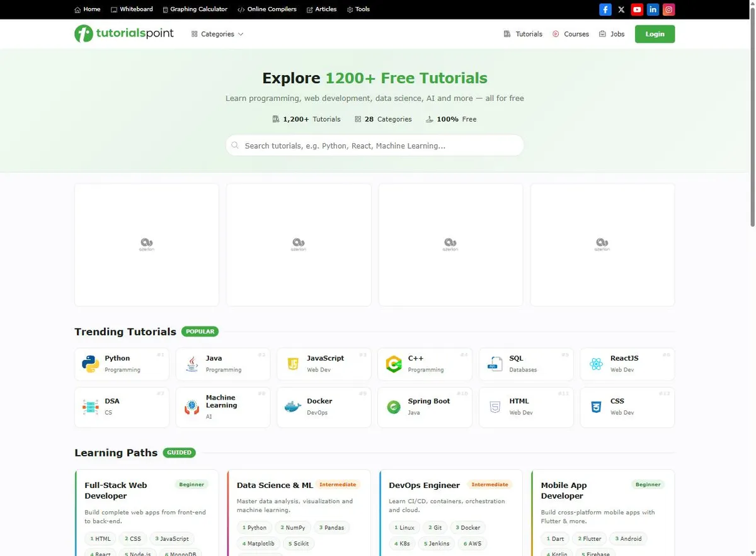Click the Flutter step chip
756x556 pixels.
pos(590,539)
